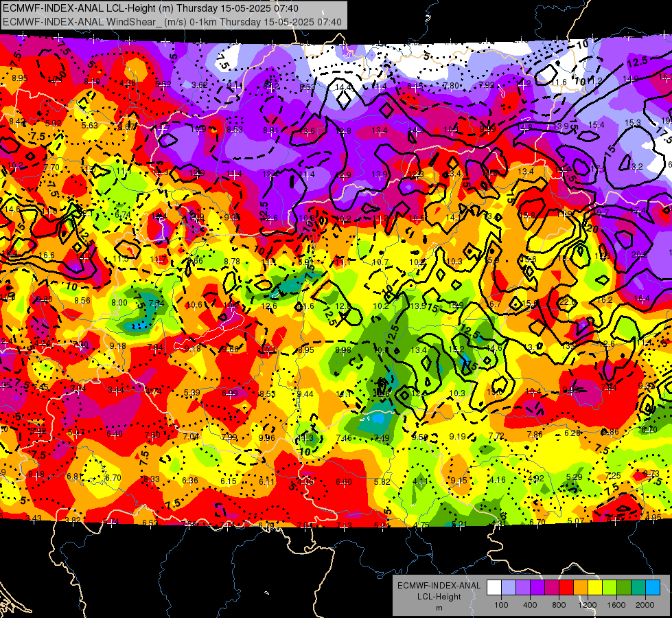This screenshot has width=672, height=618.
Task: Click the map grid value '5.29'
Action: [x=575, y=477]
